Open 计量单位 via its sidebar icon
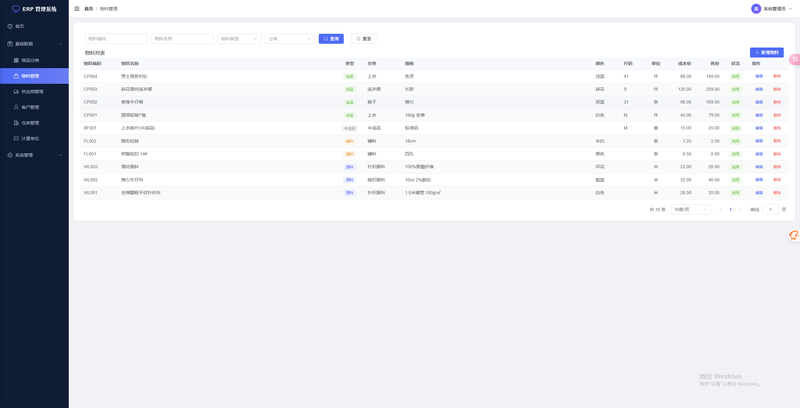Viewport: 800px width, 408px height. coord(16,138)
